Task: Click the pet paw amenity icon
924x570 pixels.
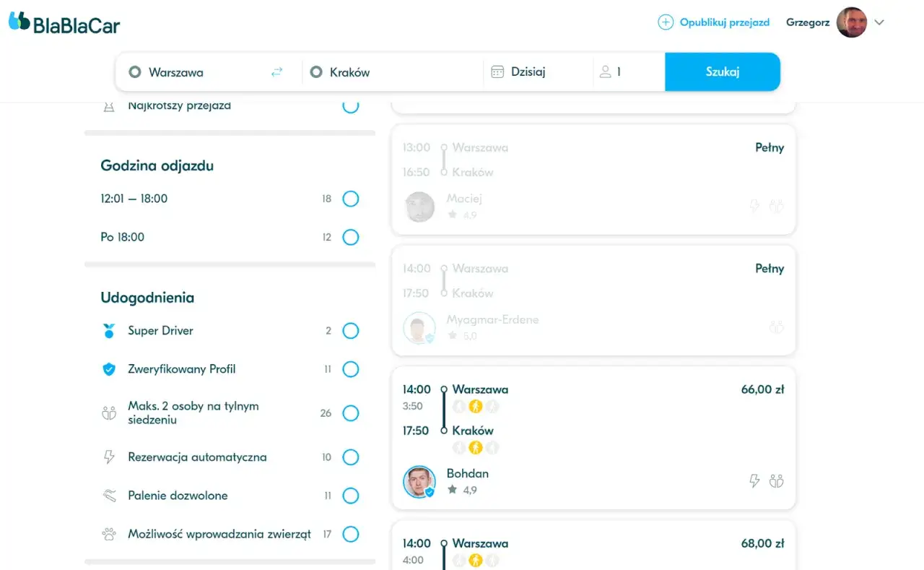Action: (109, 535)
